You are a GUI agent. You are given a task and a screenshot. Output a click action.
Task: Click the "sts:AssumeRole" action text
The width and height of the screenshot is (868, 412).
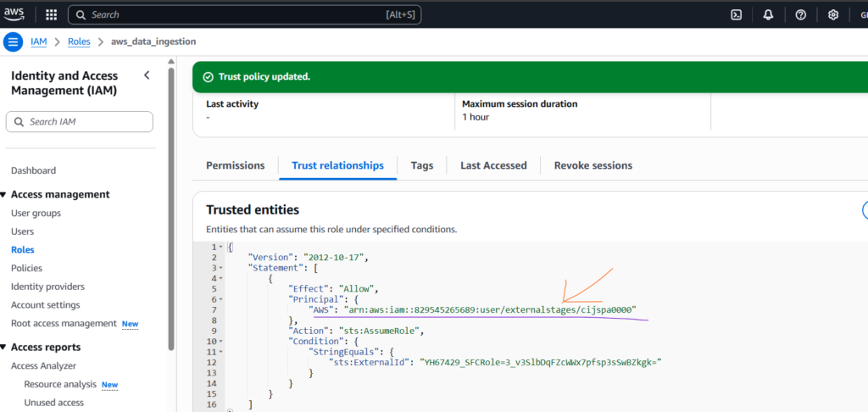point(381,331)
